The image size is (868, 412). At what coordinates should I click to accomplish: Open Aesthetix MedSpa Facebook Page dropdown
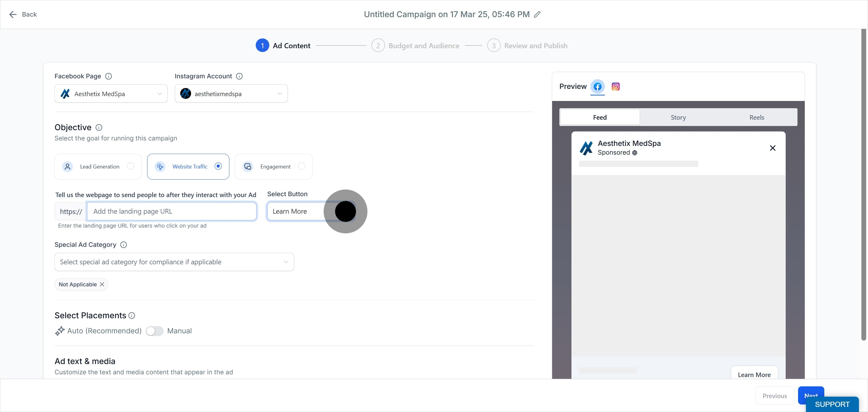pos(111,94)
